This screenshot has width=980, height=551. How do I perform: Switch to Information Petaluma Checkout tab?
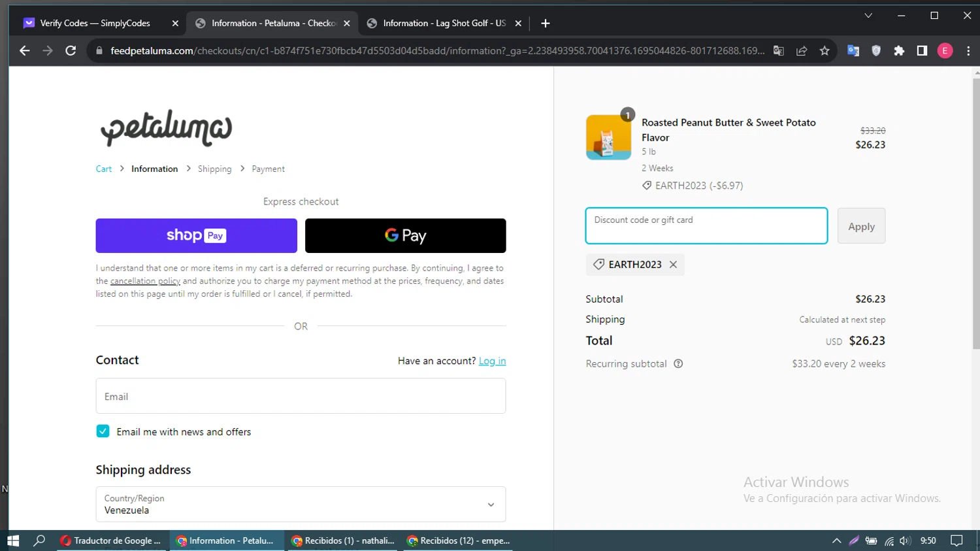tap(273, 23)
